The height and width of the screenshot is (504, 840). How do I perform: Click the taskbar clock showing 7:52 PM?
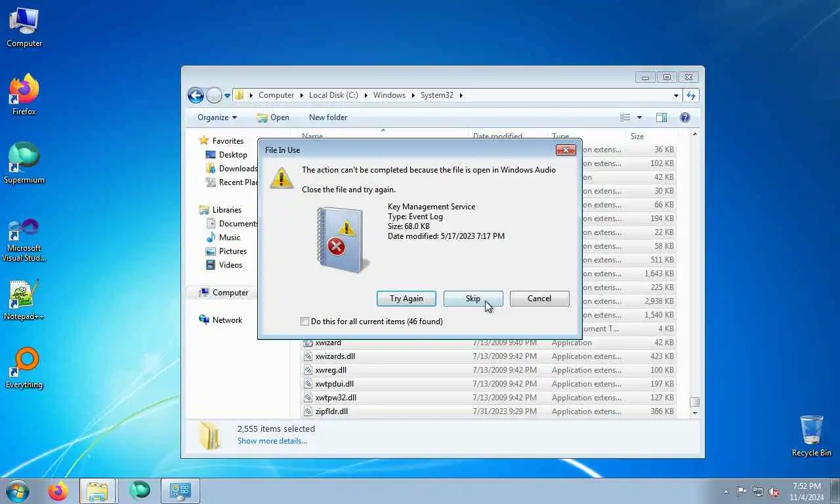tap(807, 492)
